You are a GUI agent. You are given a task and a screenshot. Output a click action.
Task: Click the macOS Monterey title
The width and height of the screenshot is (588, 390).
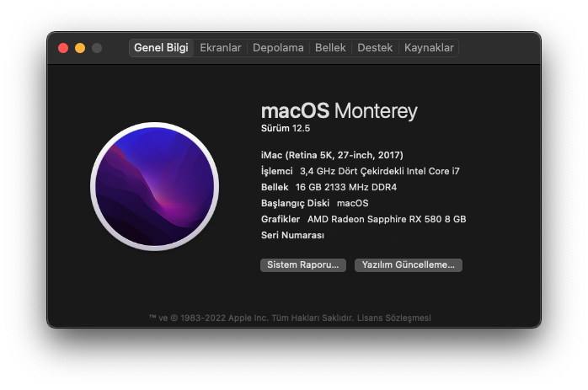(339, 111)
